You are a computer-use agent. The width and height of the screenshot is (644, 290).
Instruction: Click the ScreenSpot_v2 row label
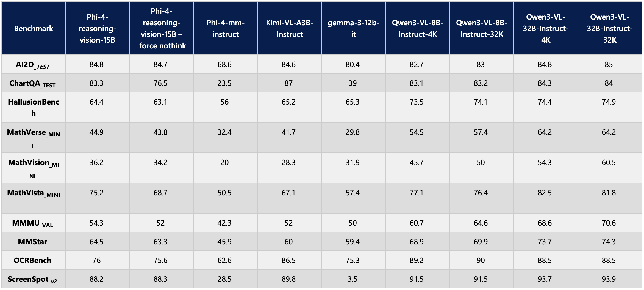(32, 279)
